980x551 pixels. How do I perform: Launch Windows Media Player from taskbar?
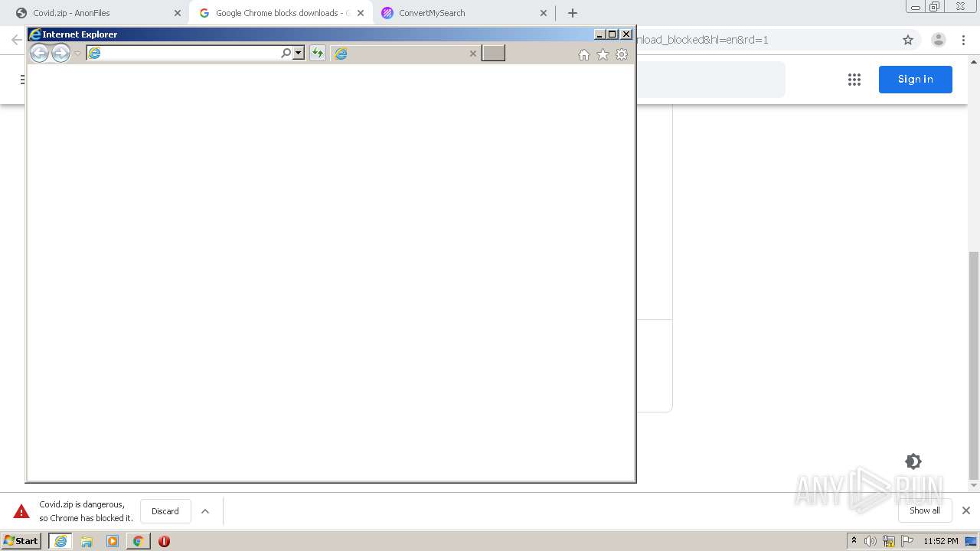click(x=113, y=541)
